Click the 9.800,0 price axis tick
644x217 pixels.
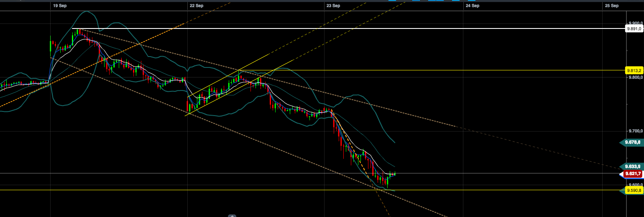636,77
